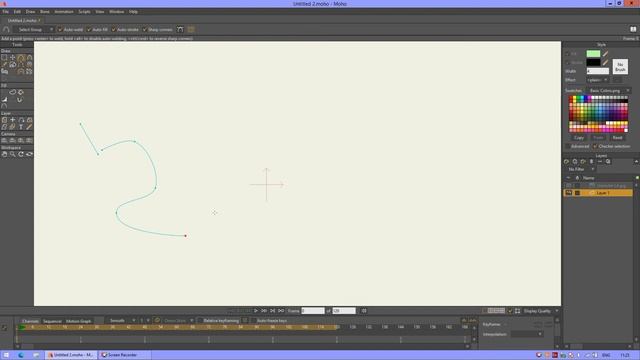This screenshot has height=360, width=640.
Task: Open the stroke Effect dropdown
Action: tap(598, 80)
